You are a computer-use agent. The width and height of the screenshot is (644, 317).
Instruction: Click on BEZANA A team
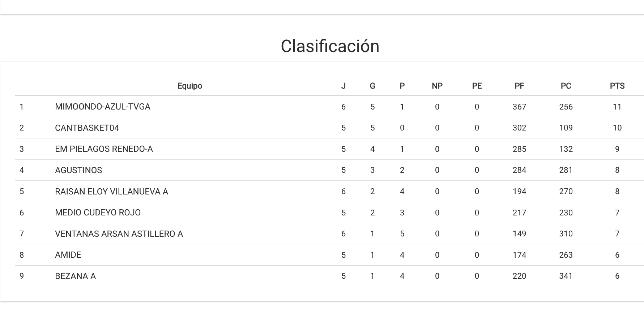[75, 276]
